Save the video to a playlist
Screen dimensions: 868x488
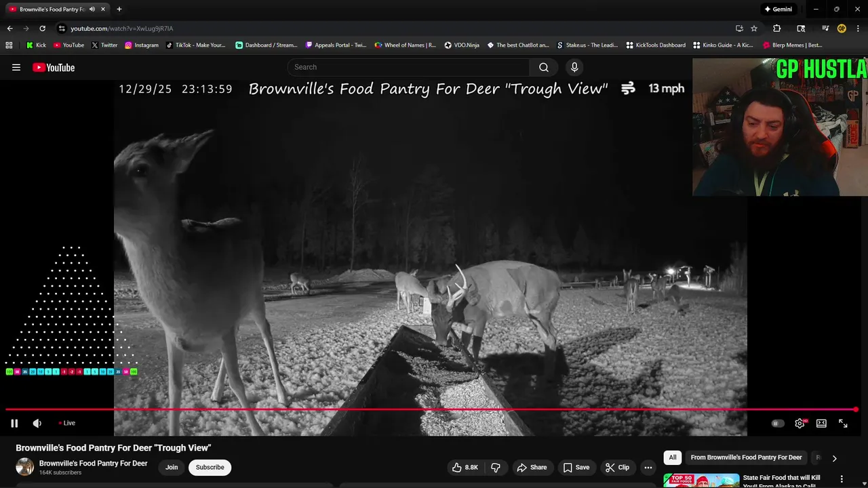coord(576,467)
